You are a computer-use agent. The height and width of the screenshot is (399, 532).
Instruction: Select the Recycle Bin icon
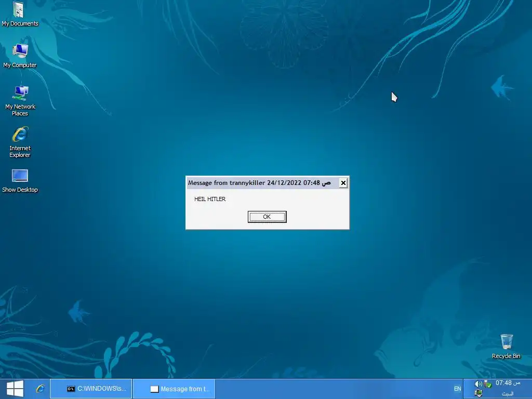(506, 346)
